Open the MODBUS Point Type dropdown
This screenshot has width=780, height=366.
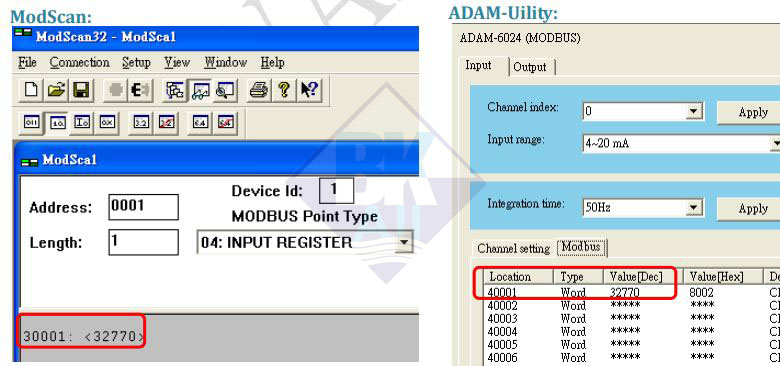(x=404, y=243)
